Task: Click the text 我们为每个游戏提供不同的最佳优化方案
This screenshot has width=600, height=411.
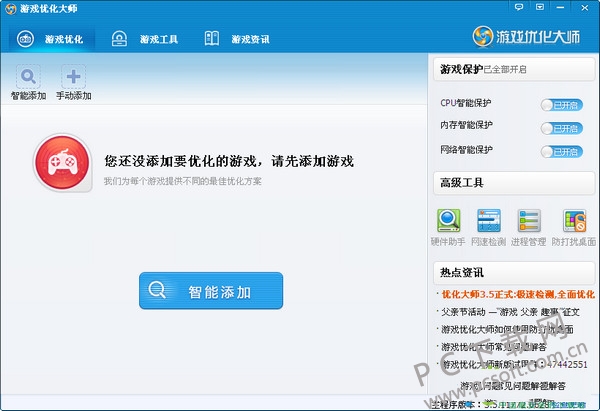Action: pos(183,181)
